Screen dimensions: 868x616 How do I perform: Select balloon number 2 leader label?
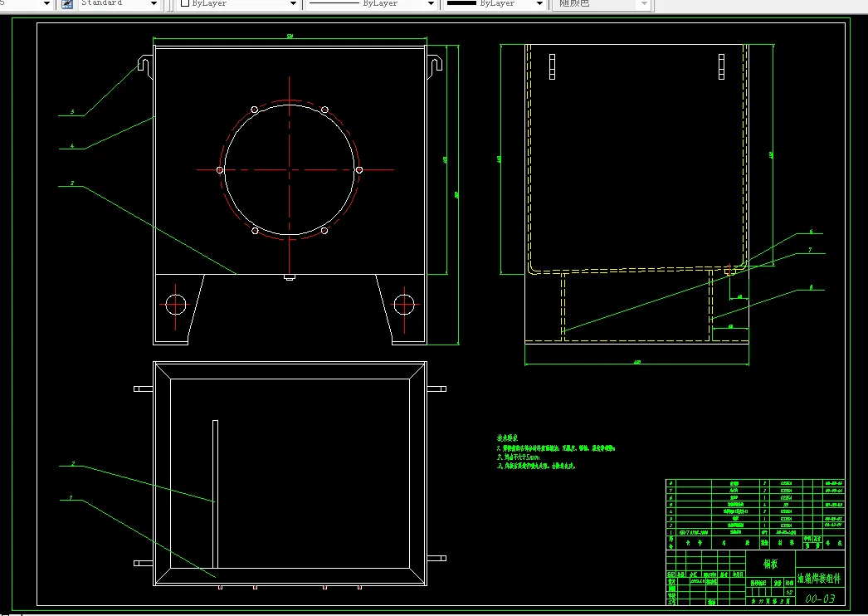point(72,464)
